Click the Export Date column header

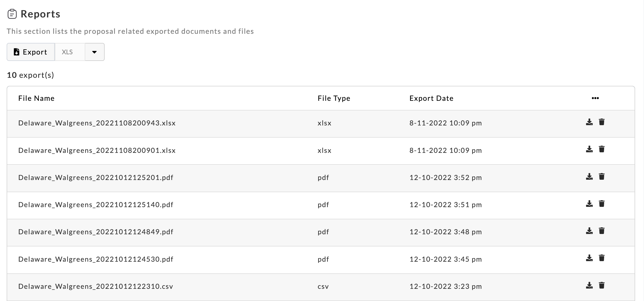431,98
